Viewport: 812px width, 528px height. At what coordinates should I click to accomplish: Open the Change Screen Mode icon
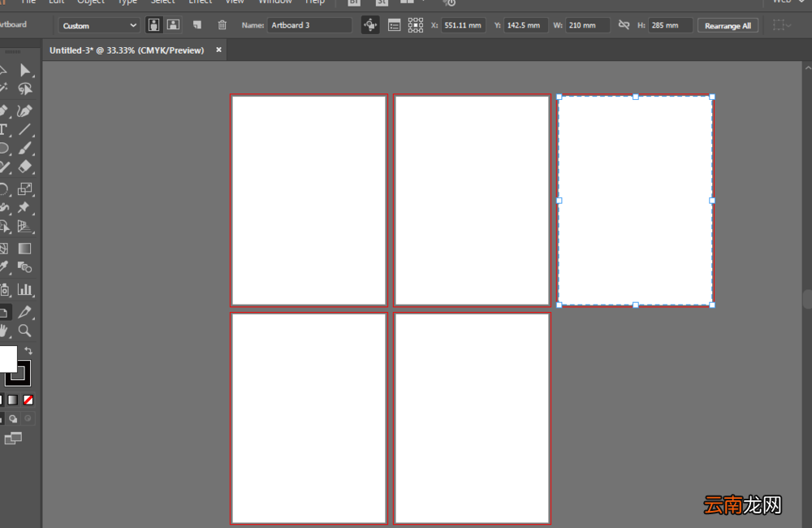tap(13, 439)
